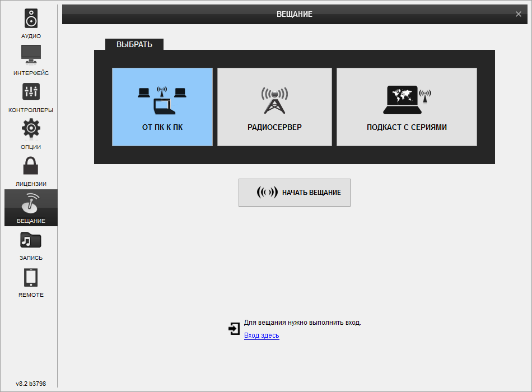The height and width of the screenshot is (392, 532).
Task: Click the login required message text
Action: [x=302, y=323]
